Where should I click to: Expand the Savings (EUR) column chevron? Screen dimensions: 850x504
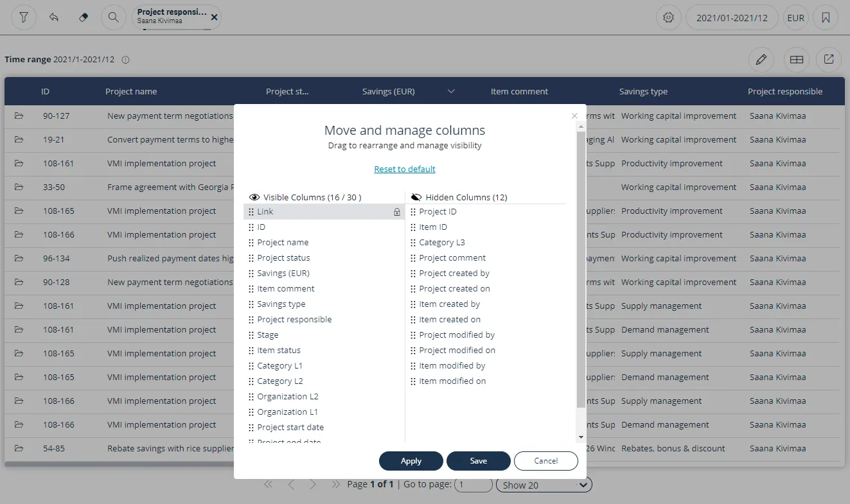click(451, 91)
